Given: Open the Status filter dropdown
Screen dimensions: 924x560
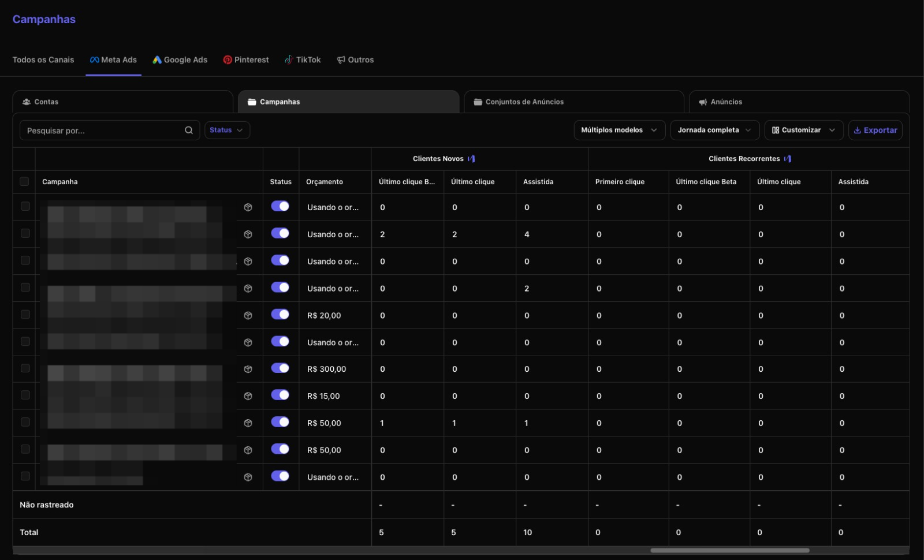Looking at the screenshot, I should point(227,130).
